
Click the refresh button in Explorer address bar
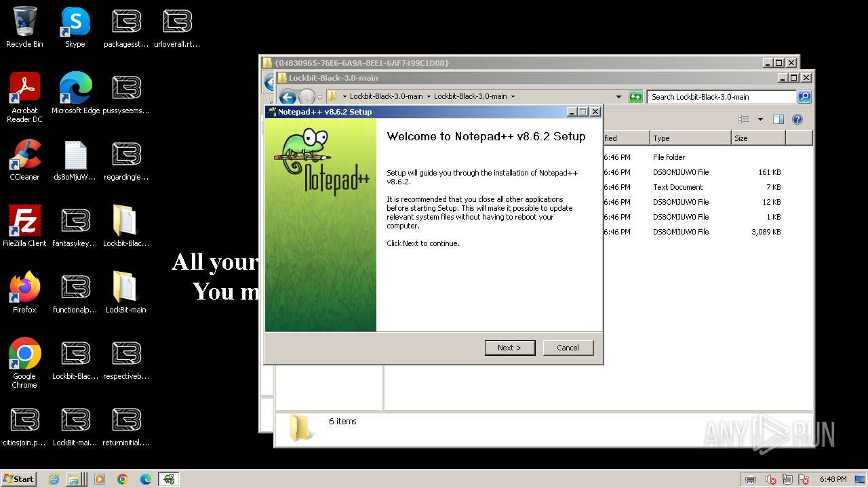[x=635, y=97]
